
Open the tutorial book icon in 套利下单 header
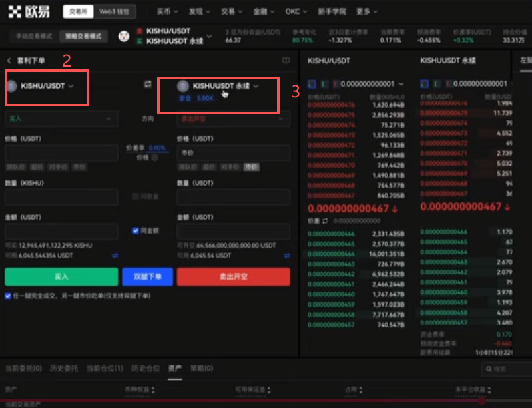click(x=286, y=60)
